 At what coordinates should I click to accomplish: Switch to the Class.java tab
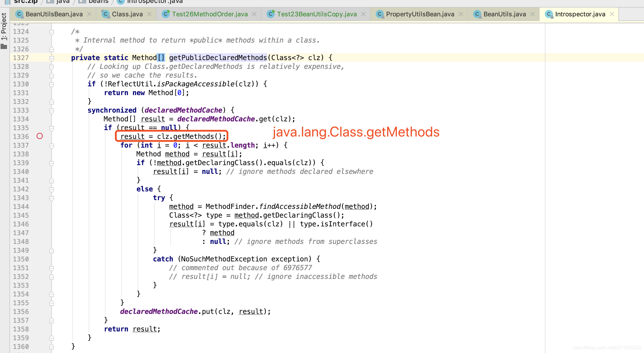(x=127, y=14)
